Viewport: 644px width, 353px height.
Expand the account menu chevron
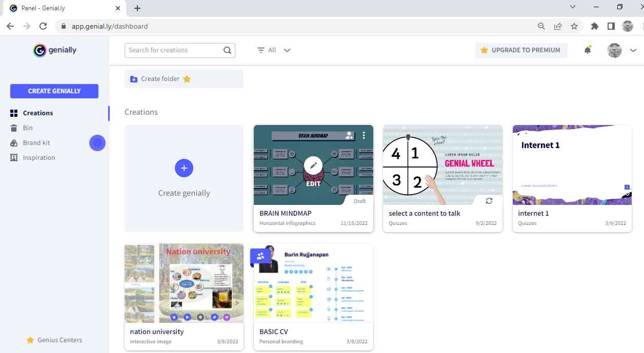pos(633,50)
